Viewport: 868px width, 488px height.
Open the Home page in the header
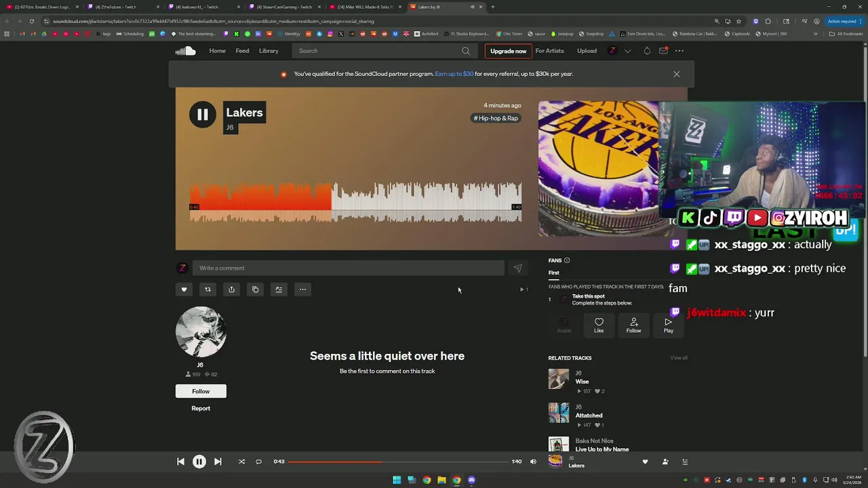coord(217,51)
